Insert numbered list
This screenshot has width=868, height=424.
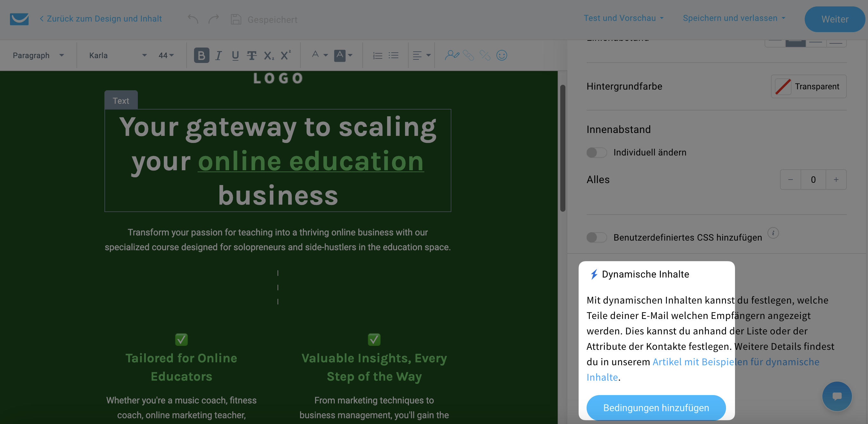click(x=377, y=55)
